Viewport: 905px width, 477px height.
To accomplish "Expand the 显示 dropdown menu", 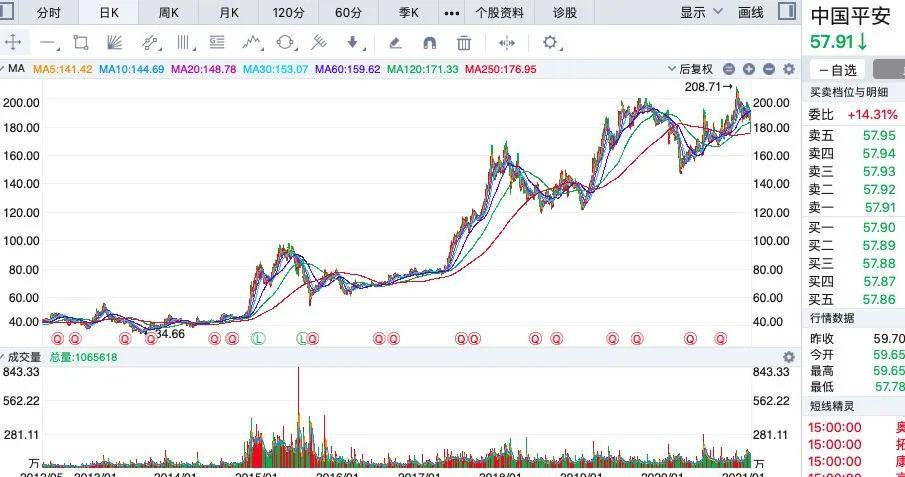I will pyautogui.click(x=706, y=13).
